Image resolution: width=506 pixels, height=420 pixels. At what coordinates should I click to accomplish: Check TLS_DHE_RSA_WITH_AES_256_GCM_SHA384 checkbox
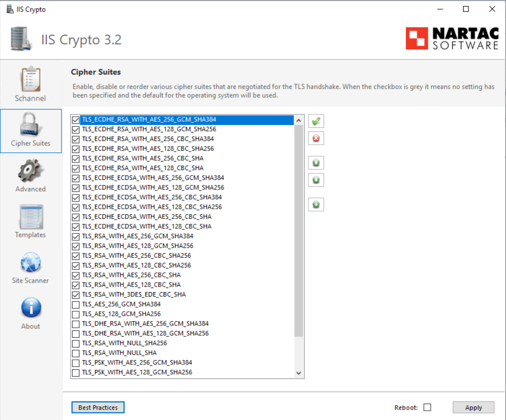click(76, 324)
